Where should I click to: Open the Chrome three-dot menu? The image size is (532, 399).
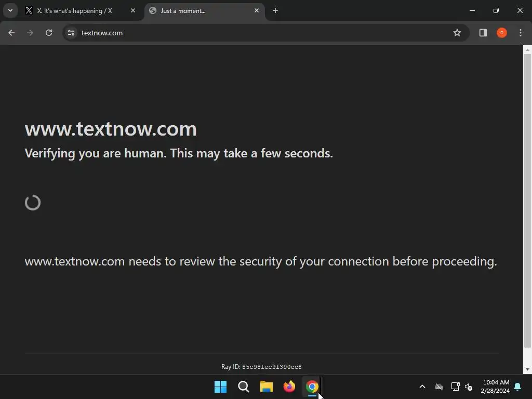521,33
